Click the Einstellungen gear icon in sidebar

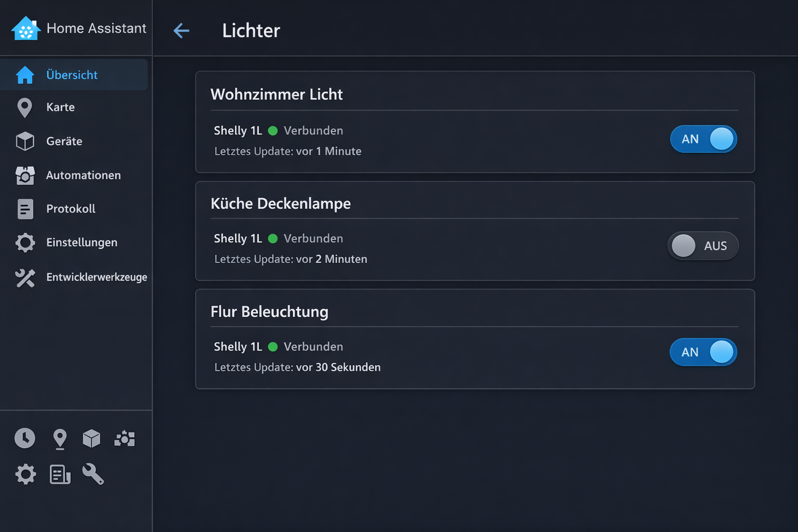[x=24, y=242]
